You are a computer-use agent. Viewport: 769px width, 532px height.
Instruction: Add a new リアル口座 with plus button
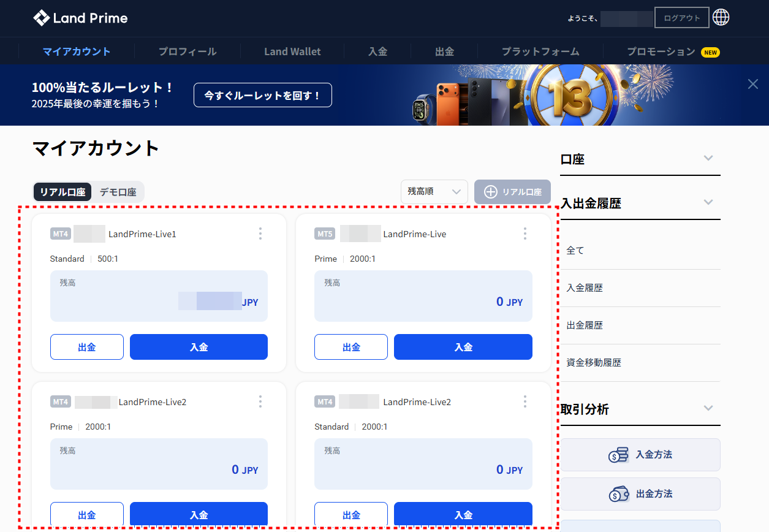pos(512,192)
